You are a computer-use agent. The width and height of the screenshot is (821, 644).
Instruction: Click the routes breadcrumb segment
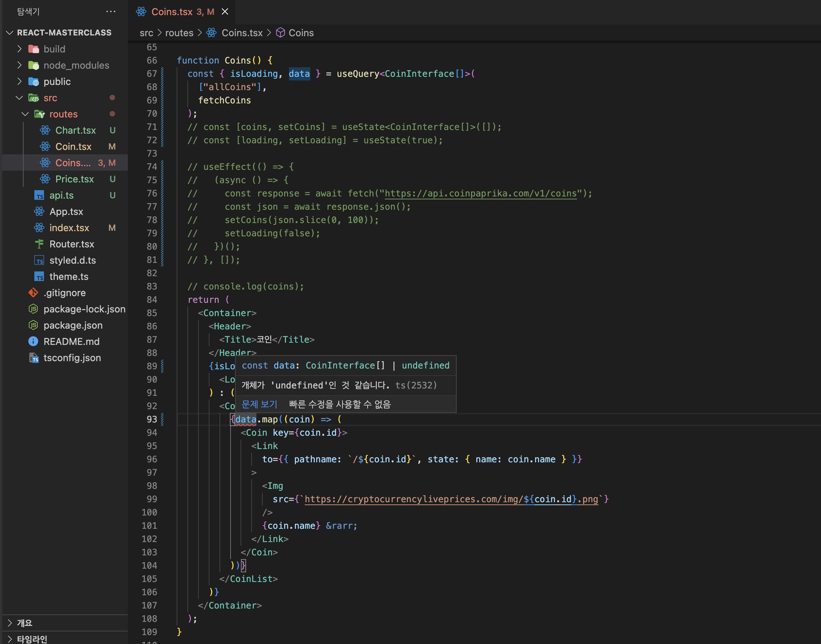coord(179,33)
